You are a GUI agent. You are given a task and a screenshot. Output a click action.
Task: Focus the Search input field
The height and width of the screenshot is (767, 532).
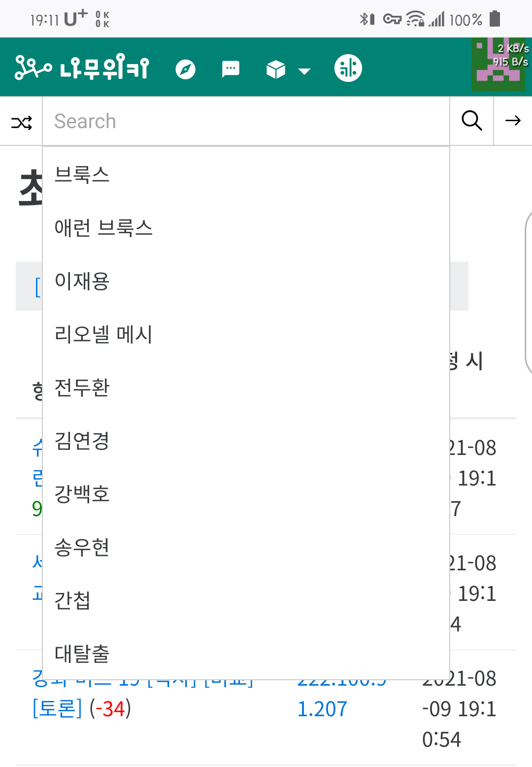pos(246,121)
